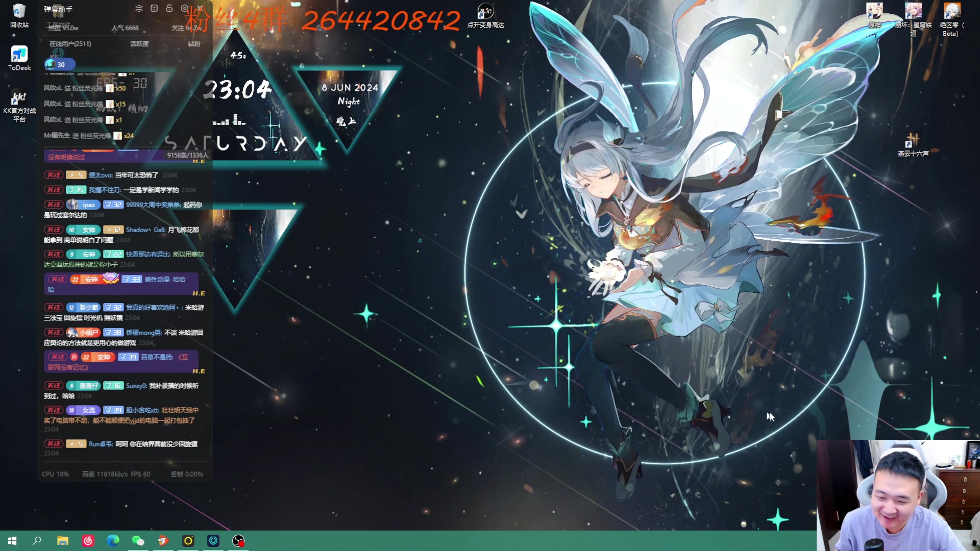
Task: Open 燕云十六声 desktop shortcut
Action: click(913, 144)
